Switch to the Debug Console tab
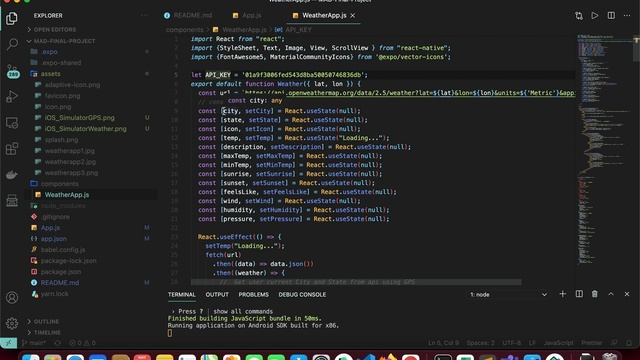 302,294
